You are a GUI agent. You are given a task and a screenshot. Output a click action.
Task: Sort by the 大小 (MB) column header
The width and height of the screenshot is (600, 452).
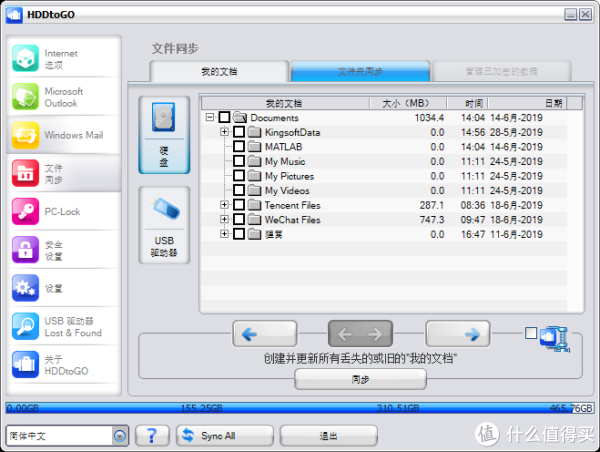click(x=408, y=103)
